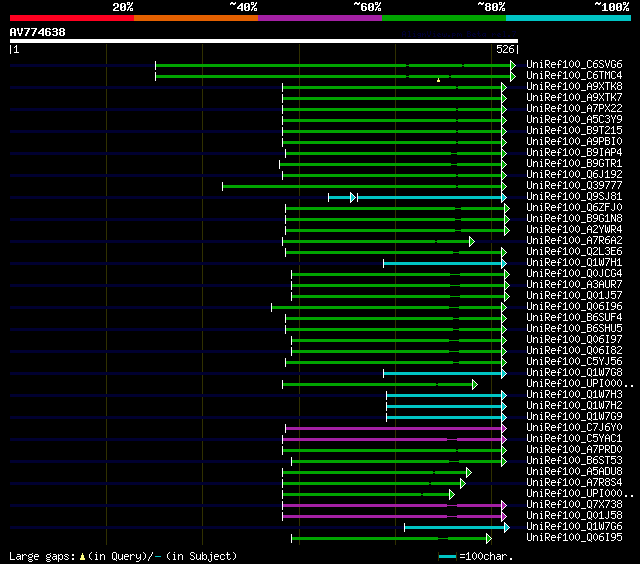Select the UniRef100_B6ST53 label

coord(574,461)
